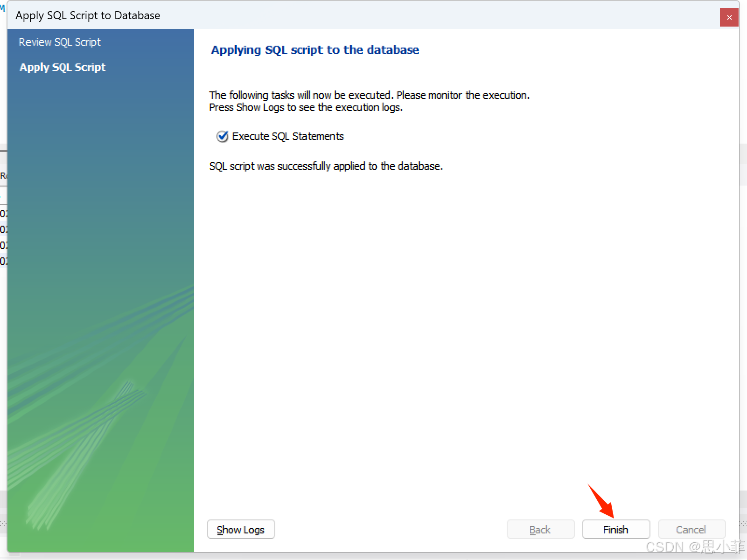Click the Applying SQL script heading
The image size is (747, 560).
click(315, 50)
